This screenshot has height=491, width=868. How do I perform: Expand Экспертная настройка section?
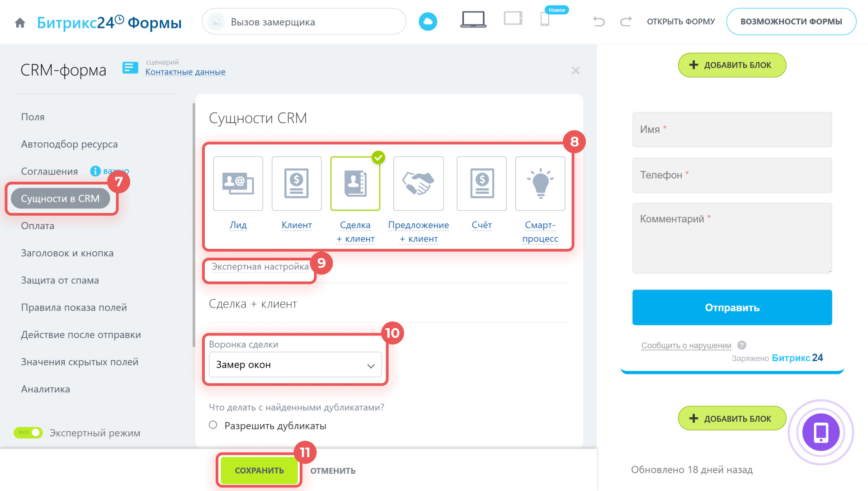(259, 267)
